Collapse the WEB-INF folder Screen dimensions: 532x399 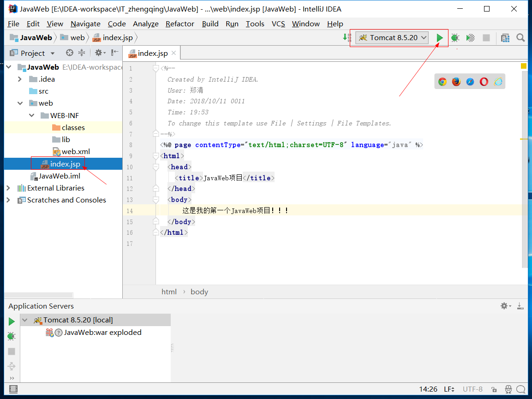point(31,115)
